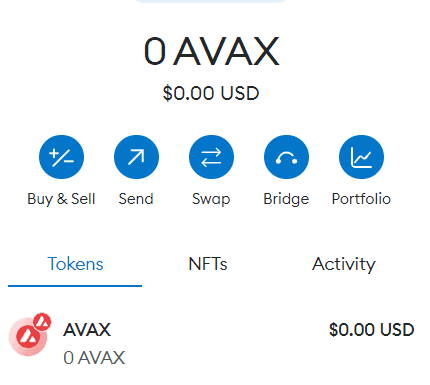Open the Portfolio chart icon
Screen dimensions: 430x385
pos(361,157)
